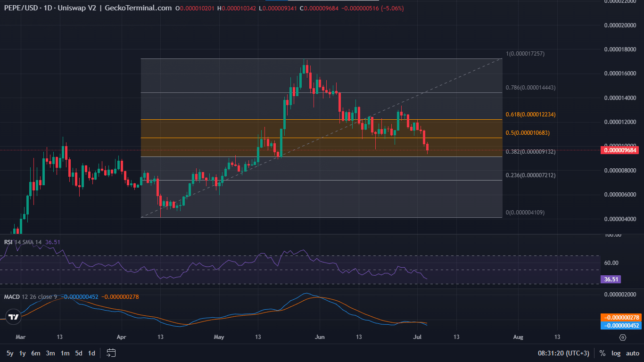The width and height of the screenshot is (644, 362).
Task: Click the current price tag 0.000009684
Action: tap(620, 150)
